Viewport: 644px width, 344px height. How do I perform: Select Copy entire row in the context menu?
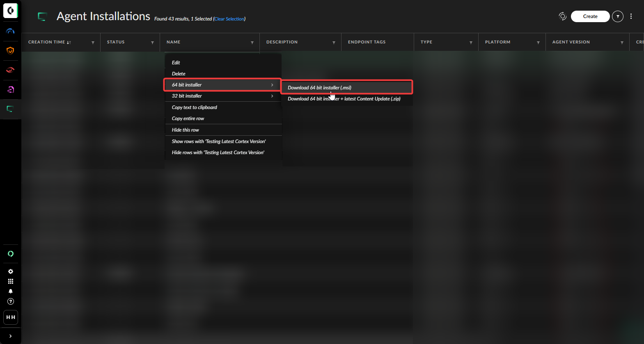(x=188, y=118)
